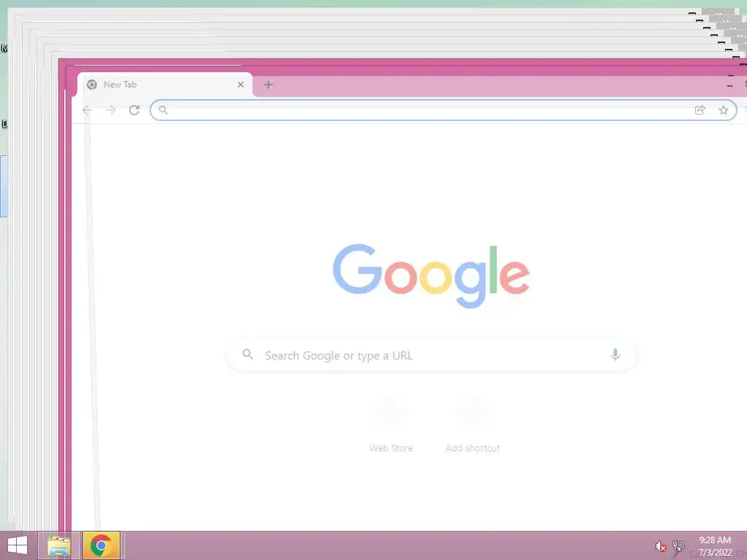Close the New Tab tab
This screenshot has height=560, width=747.
click(241, 85)
